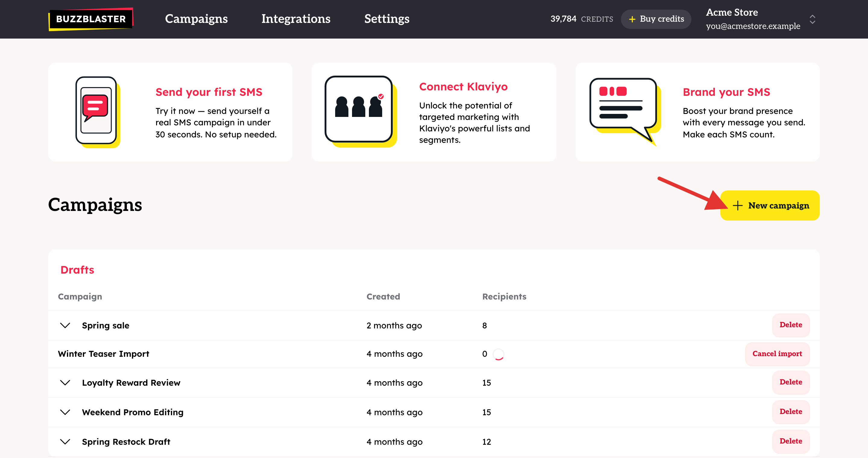Expand the Spring sale draft row
Image resolution: width=868 pixels, height=458 pixels.
point(65,325)
